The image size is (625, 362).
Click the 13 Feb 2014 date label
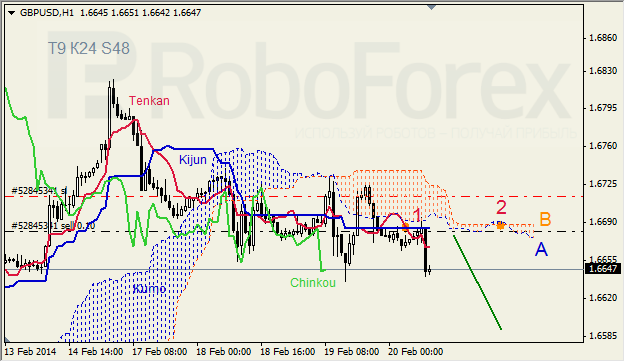30,352
